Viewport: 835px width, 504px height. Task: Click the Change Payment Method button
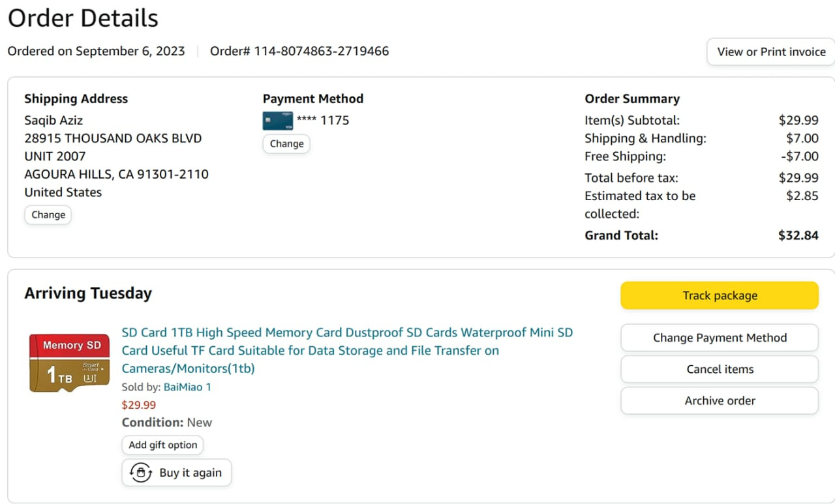[x=720, y=338]
